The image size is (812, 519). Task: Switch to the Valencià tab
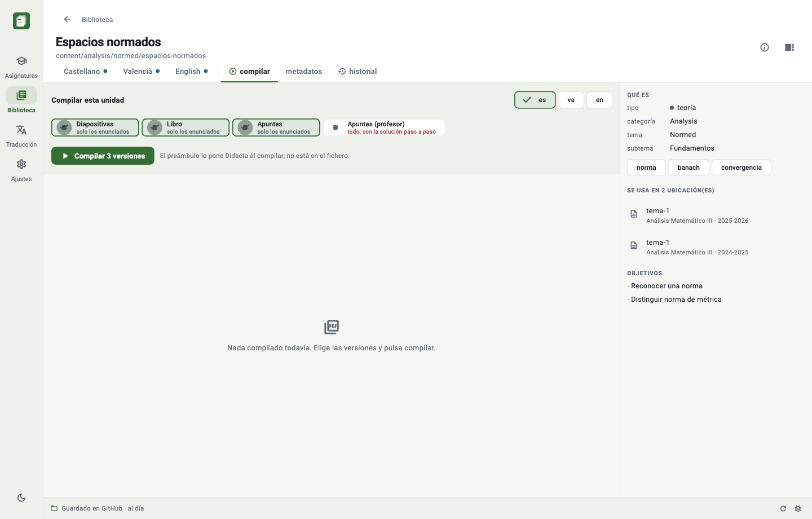coord(142,72)
